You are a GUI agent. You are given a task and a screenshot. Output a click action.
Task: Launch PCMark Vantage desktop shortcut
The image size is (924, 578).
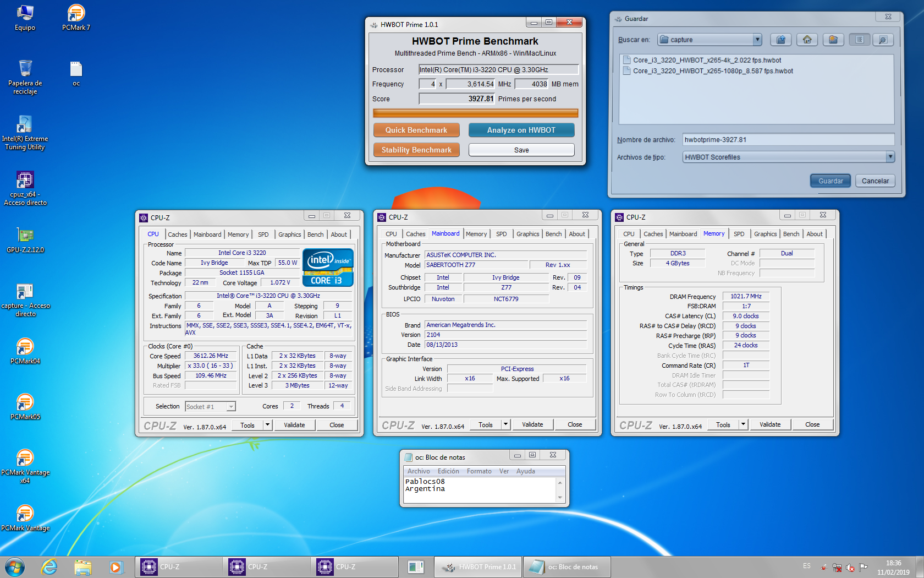tap(25, 518)
